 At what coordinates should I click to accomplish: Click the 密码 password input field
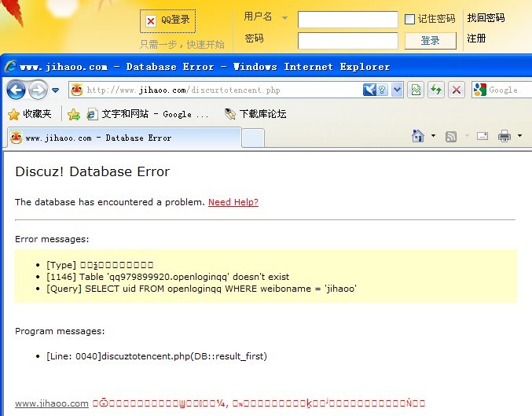pyautogui.click(x=348, y=41)
